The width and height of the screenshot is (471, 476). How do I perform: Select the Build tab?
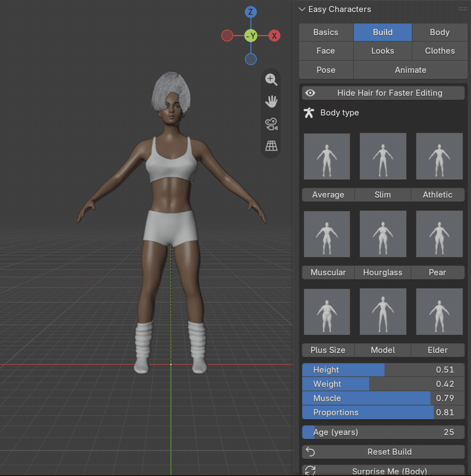383,32
